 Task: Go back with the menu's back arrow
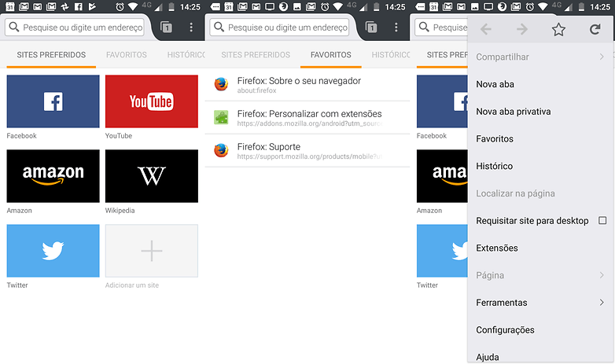[x=486, y=29]
